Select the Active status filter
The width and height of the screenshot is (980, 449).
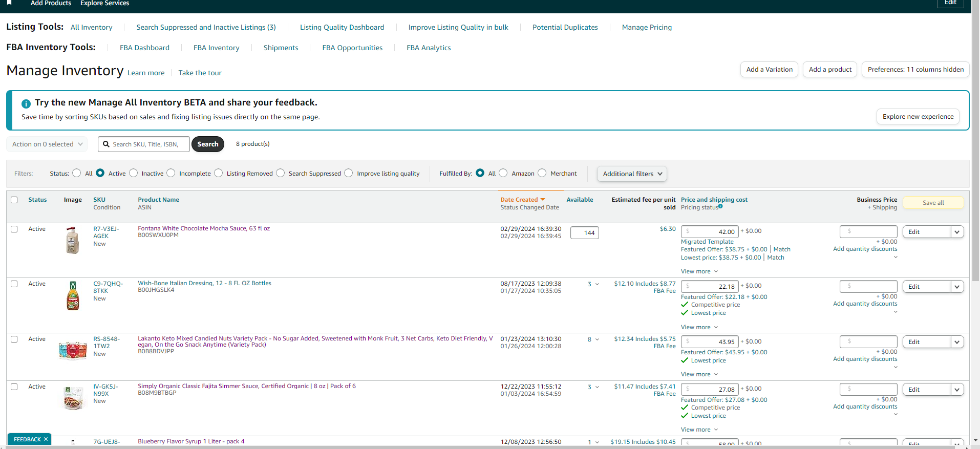pyautogui.click(x=100, y=173)
